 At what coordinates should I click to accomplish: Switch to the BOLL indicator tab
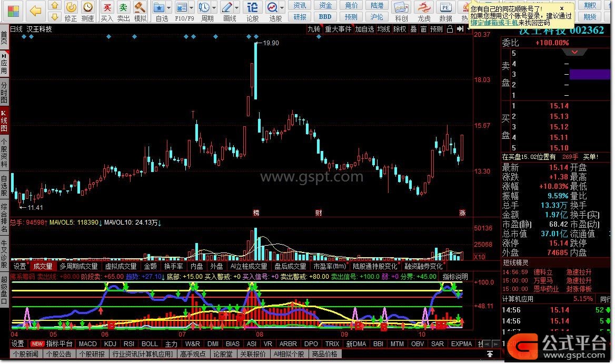click(x=150, y=344)
